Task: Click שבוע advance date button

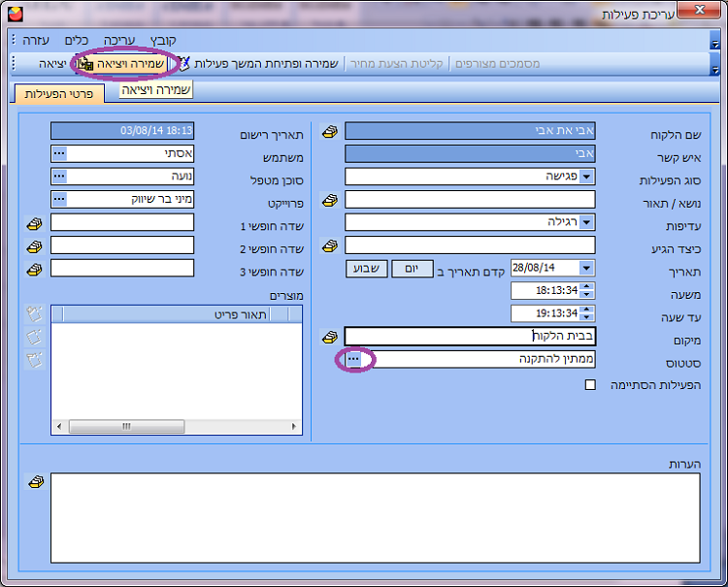Action: point(366,269)
